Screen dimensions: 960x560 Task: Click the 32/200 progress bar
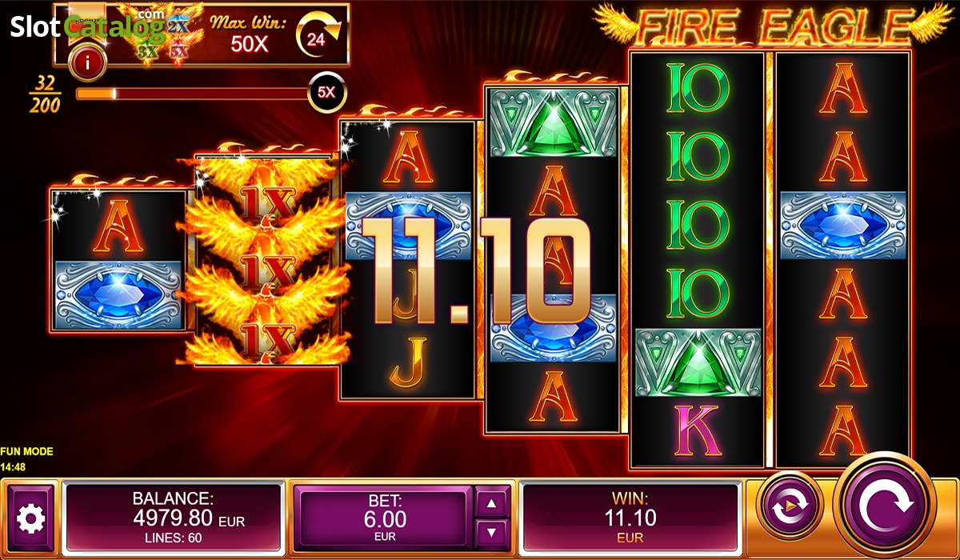point(192,94)
